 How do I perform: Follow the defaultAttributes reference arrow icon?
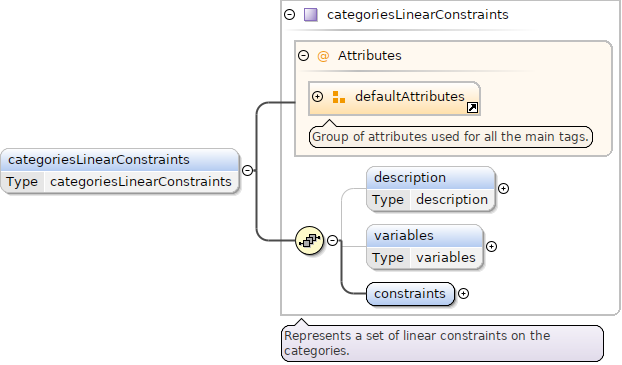click(472, 108)
